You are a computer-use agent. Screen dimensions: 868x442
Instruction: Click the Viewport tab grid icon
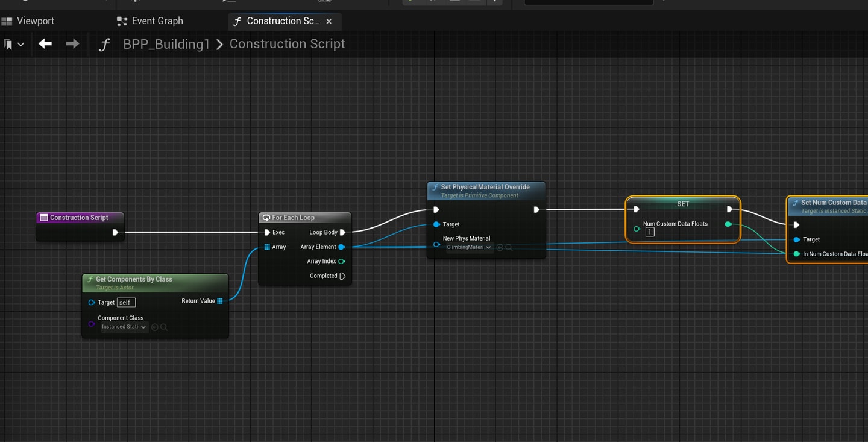(7, 21)
